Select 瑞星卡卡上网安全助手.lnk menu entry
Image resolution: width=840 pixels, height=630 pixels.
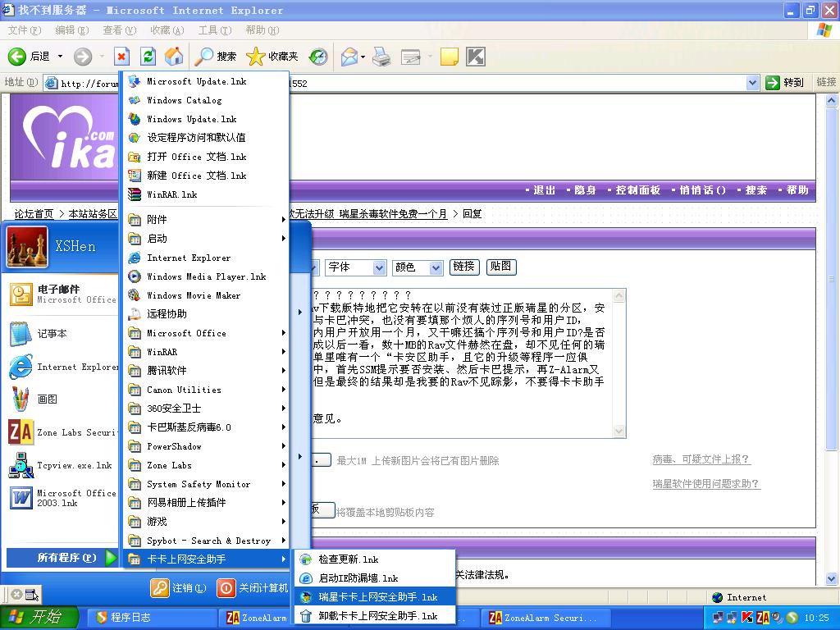click(377, 597)
